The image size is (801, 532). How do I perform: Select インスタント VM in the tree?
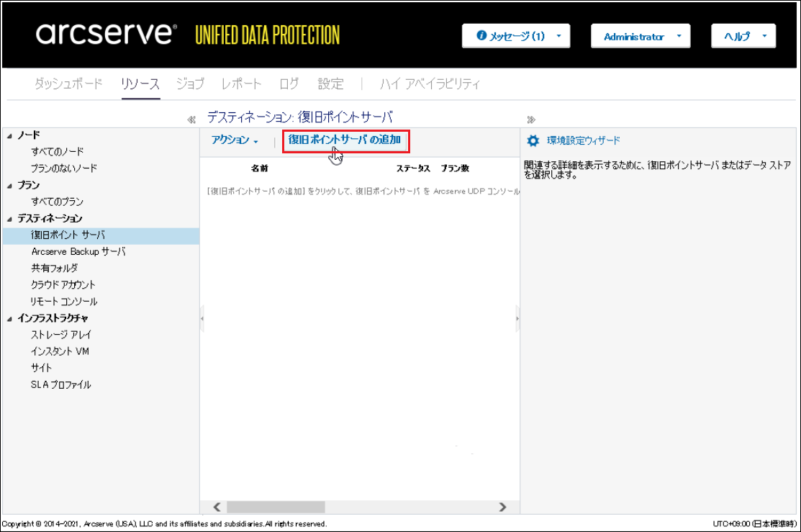pos(60,351)
